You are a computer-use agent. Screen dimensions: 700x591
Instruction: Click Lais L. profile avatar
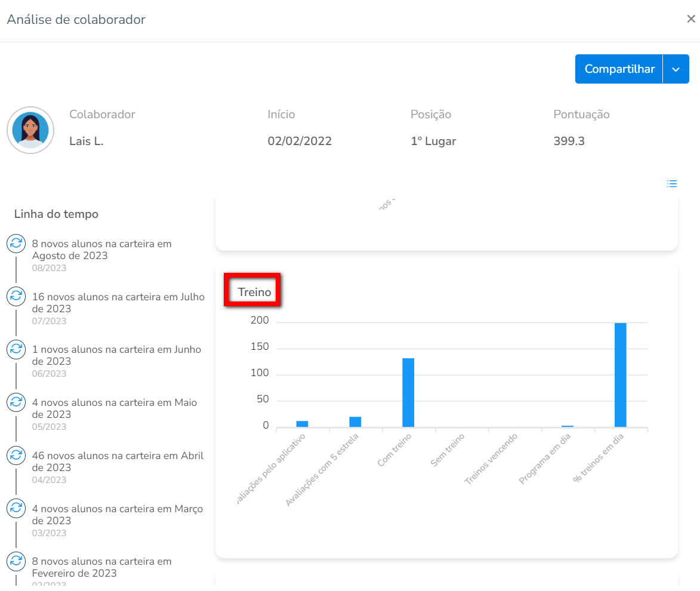30,130
